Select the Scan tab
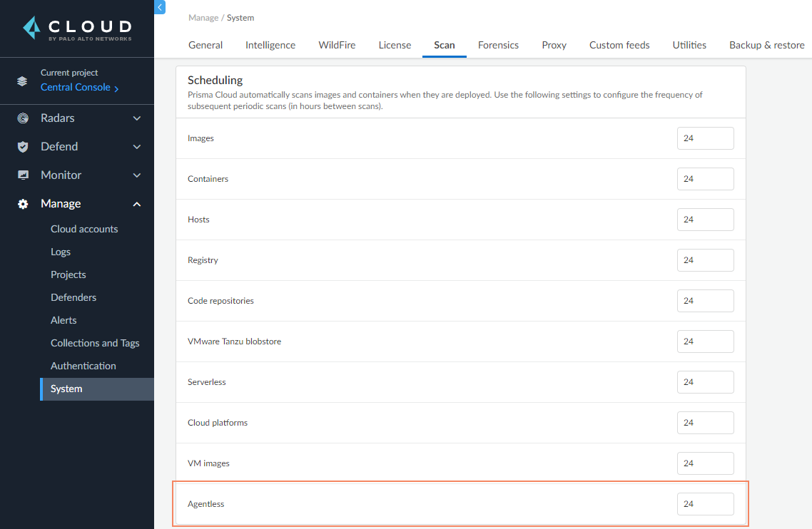This screenshot has height=529, width=812. 445,45
